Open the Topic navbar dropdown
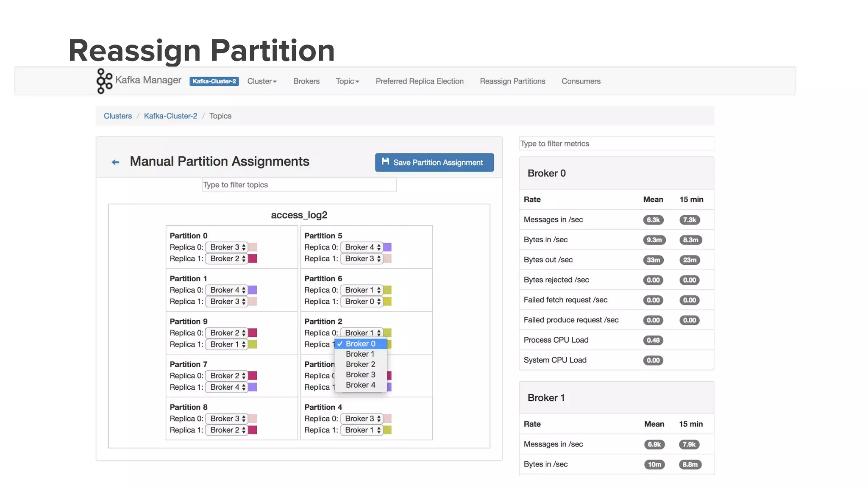868x488 pixels. tap(347, 81)
